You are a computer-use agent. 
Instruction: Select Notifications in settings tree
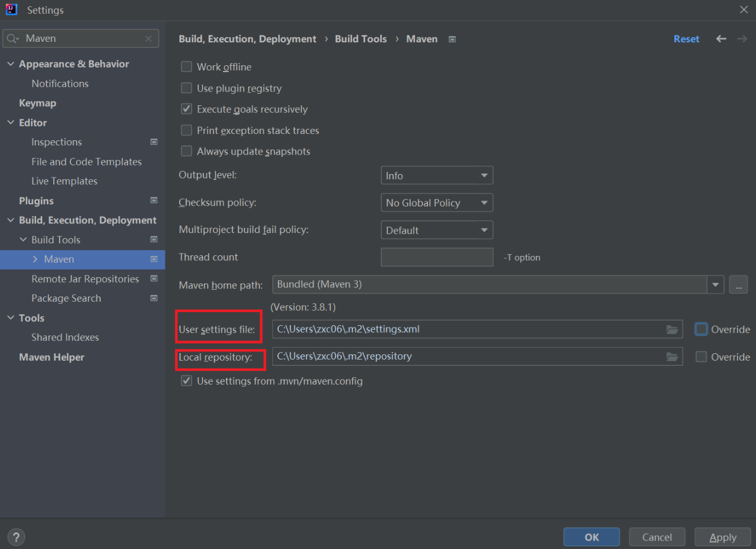tap(60, 84)
